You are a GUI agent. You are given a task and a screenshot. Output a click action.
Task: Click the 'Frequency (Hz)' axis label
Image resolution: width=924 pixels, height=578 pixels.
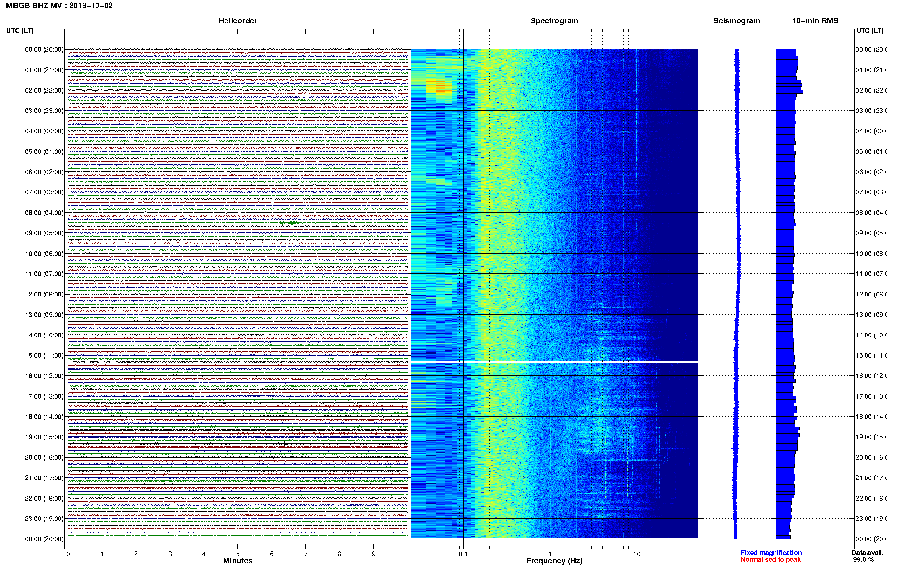click(554, 561)
